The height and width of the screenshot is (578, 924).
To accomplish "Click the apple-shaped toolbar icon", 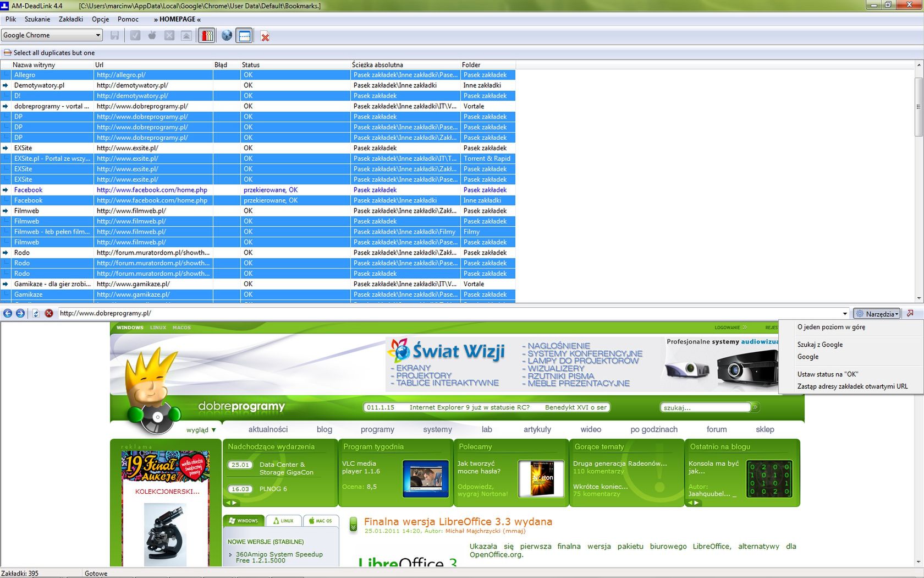I will (152, 36).
